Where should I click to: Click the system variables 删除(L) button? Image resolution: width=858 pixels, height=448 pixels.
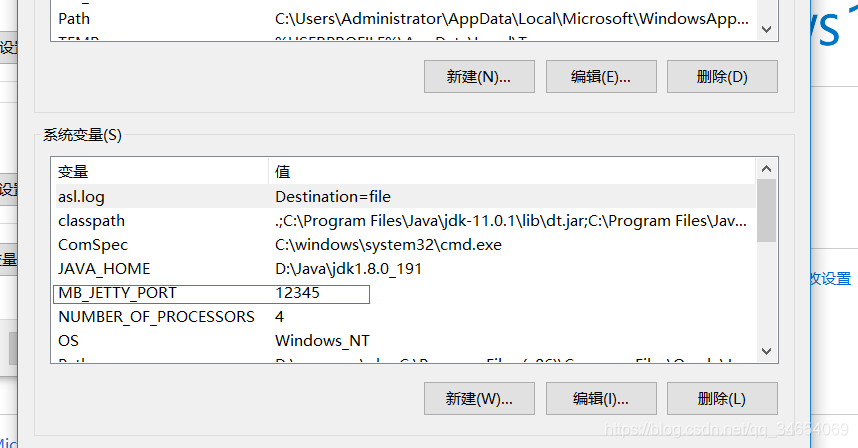(722, 398)
